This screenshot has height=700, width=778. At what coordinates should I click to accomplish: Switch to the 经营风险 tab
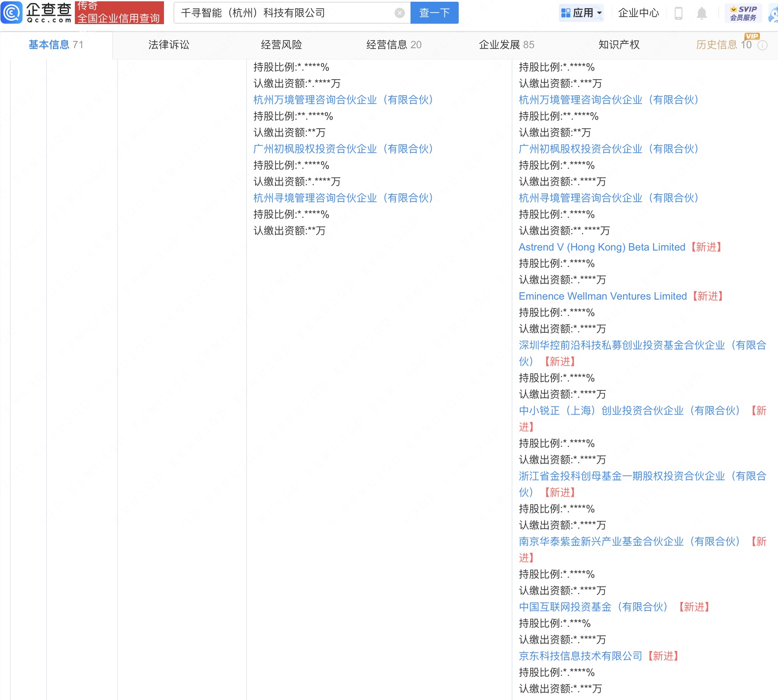point(281,45)
